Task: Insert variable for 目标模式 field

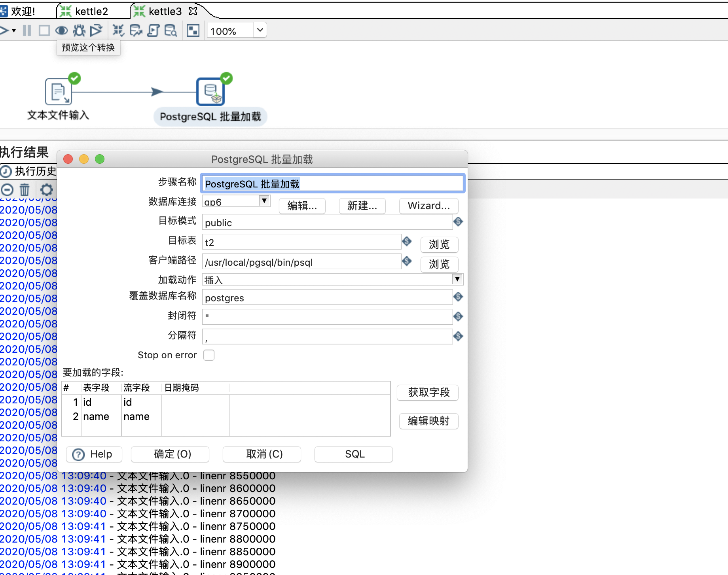Action: (458, 221)
